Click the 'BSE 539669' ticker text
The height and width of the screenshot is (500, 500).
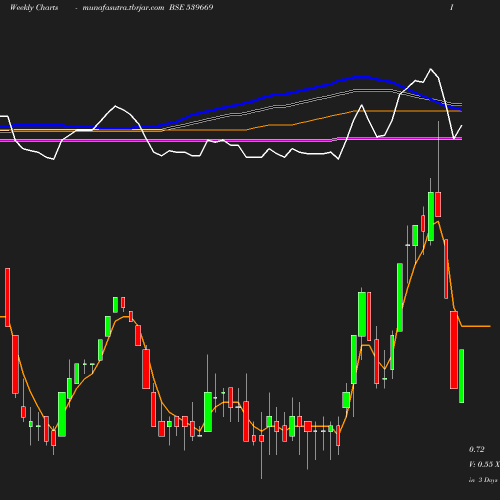[x=191, y=7]
